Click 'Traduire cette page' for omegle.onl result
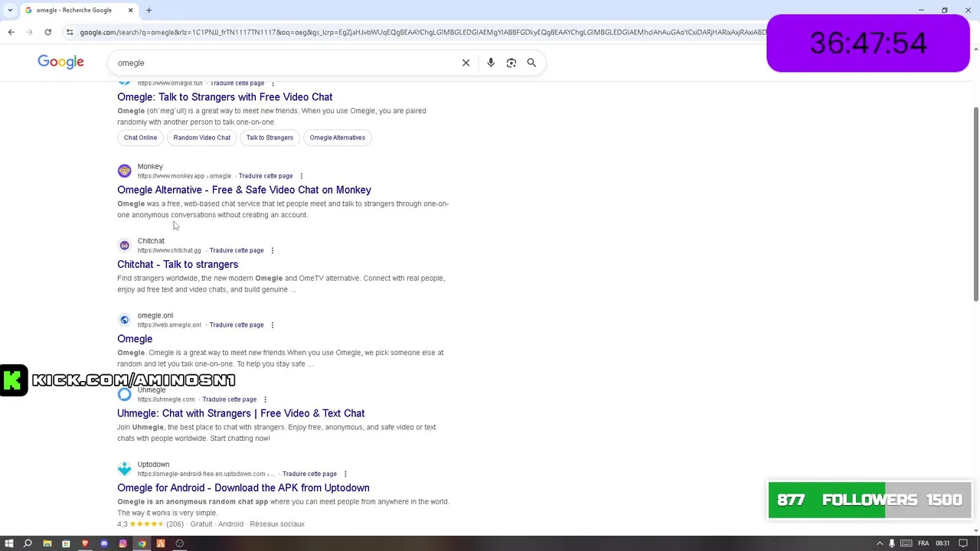The width and height of the screenshot is (980, 551). click(x=237, y=324)
